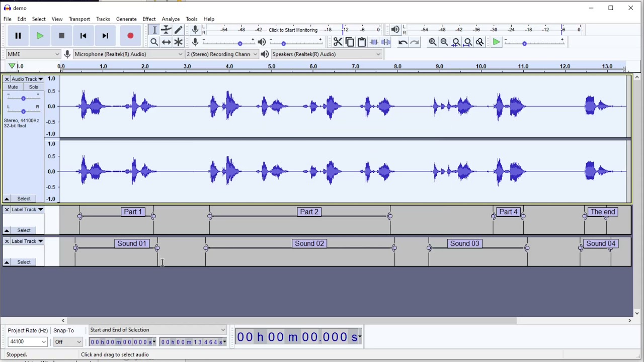This screenshot has width=644, height=362.
Task: Click the Timeline options green triangle
Action: [x=12, y=66]
